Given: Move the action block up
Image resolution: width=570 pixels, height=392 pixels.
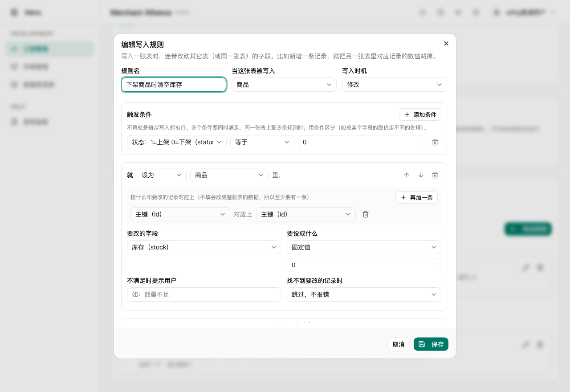Looking at the screenshot, I should point(407,175).
